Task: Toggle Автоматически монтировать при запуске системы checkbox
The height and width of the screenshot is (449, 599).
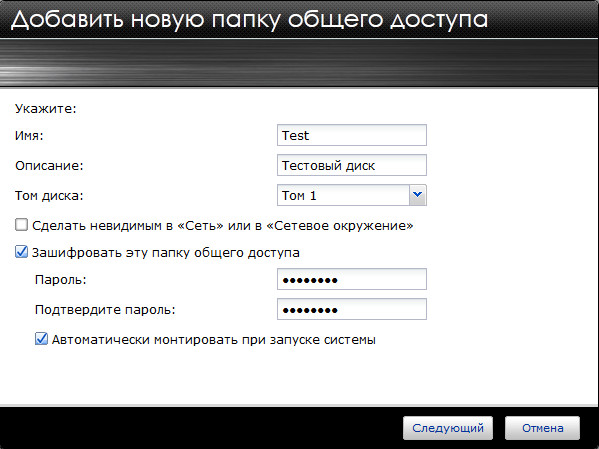Action: point(41,339)
